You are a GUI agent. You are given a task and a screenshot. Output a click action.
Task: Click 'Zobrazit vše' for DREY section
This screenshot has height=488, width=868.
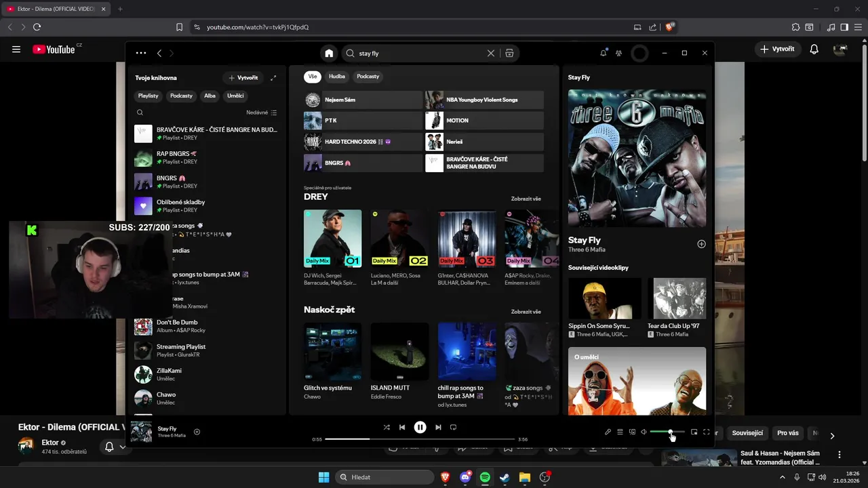click(526, 199)
